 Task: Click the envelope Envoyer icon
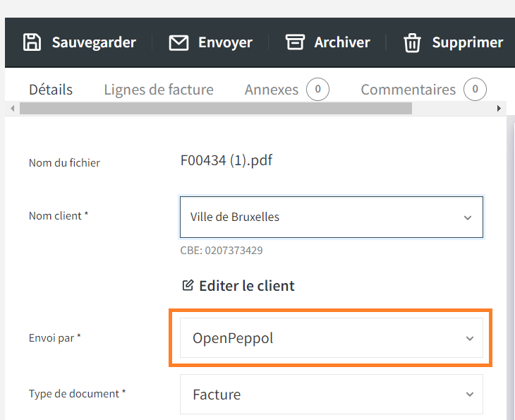click(178, 43)
